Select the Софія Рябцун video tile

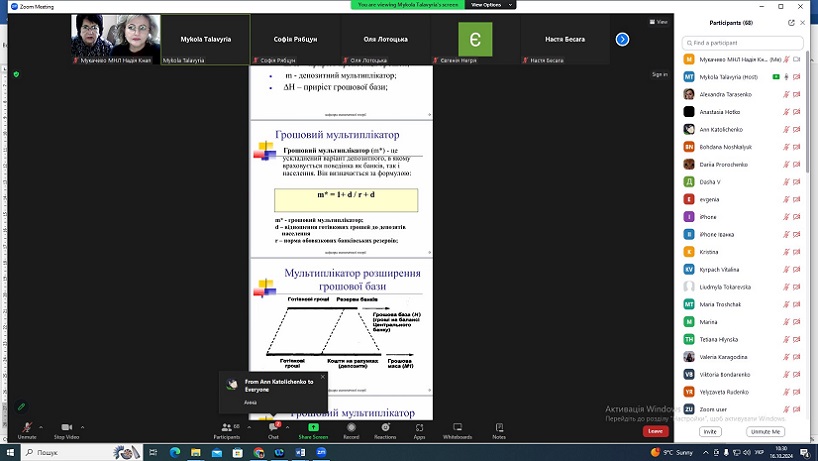pos(295,39)
